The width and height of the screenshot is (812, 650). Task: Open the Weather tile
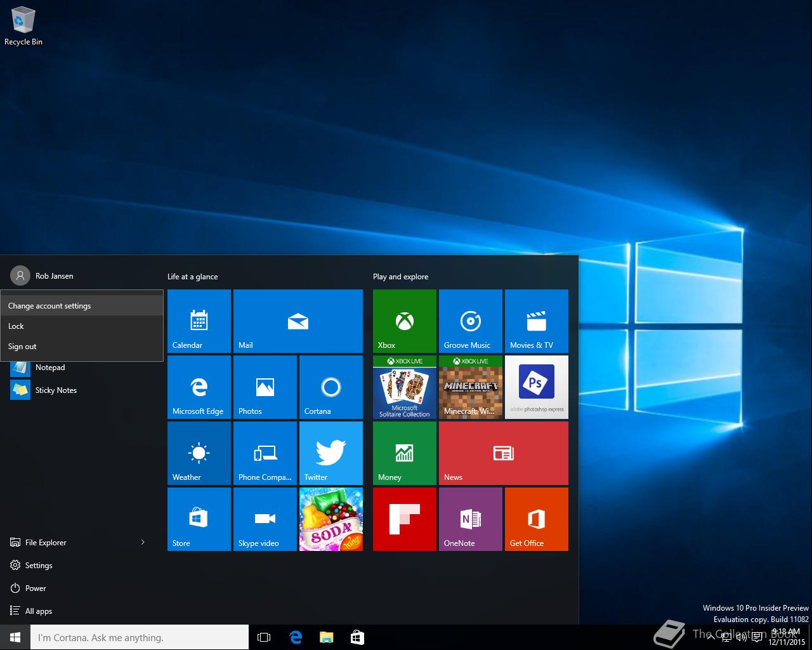point(199,453)
